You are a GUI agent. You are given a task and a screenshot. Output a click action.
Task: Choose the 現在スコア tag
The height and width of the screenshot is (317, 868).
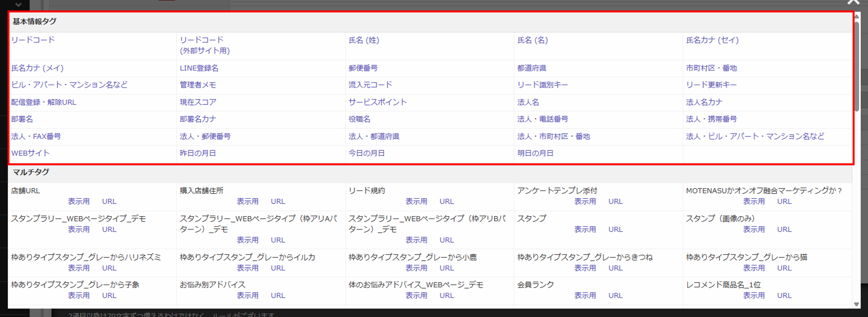[198, 102]
